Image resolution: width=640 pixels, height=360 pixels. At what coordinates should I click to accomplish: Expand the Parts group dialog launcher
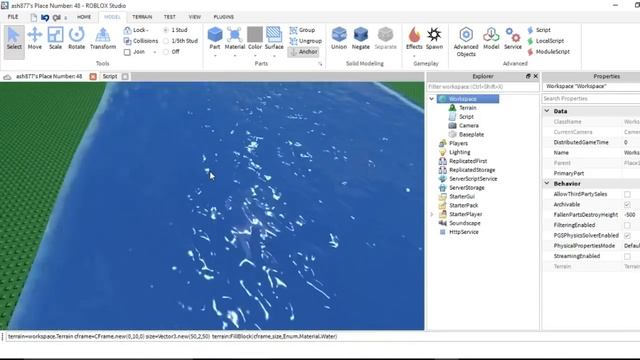point(320,64)
